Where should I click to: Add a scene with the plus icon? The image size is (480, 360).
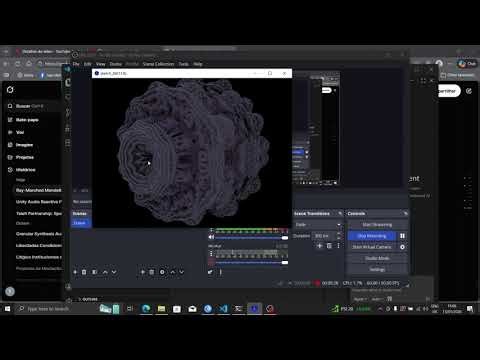(75, 272)
